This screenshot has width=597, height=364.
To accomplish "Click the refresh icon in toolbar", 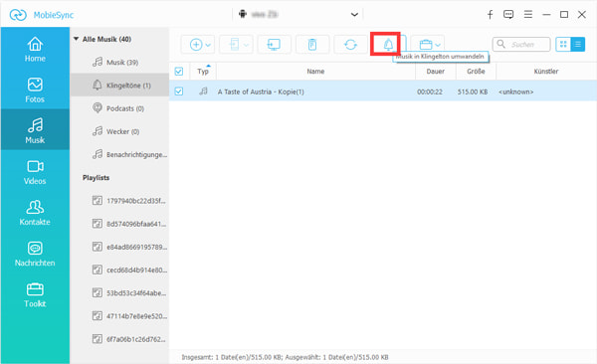I will tap(350, 45).
